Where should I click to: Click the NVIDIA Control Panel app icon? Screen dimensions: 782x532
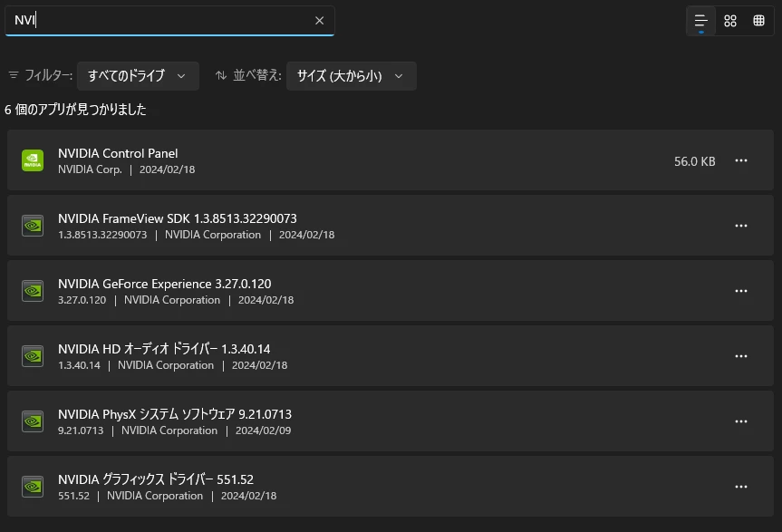pos(33,160)
